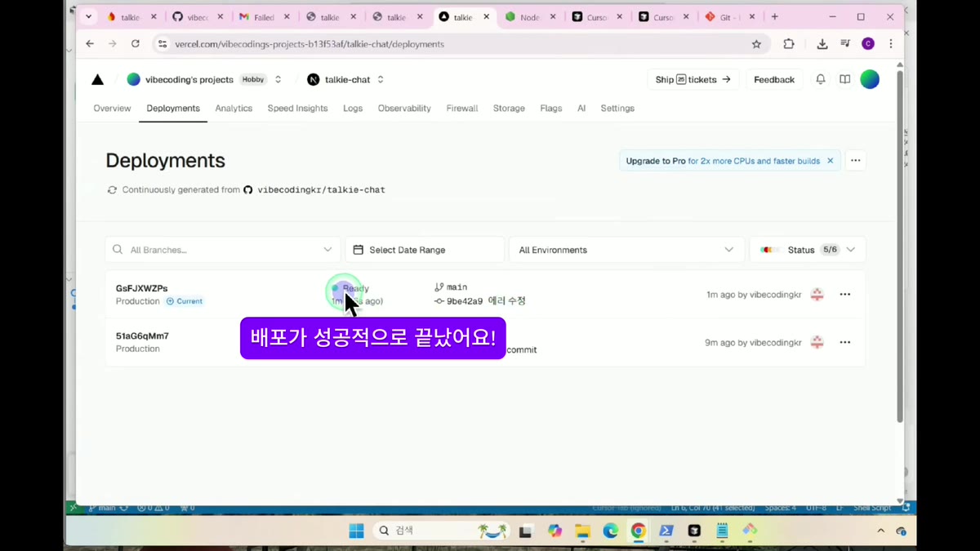Open Chrome downloads

(822, 44)
